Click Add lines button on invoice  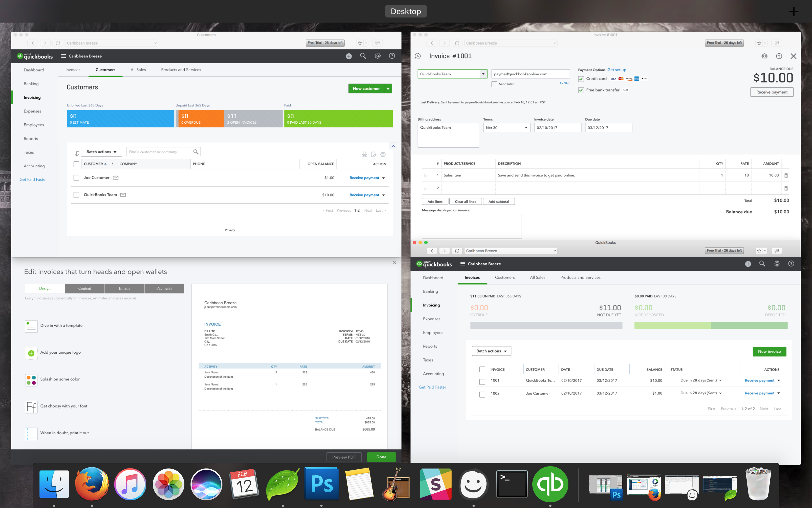click(435, 202)
